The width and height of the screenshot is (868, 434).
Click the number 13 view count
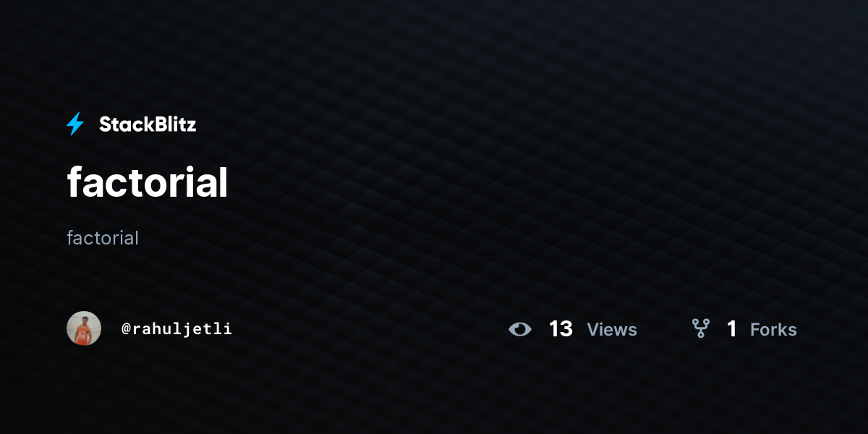[x=561, y=329]
